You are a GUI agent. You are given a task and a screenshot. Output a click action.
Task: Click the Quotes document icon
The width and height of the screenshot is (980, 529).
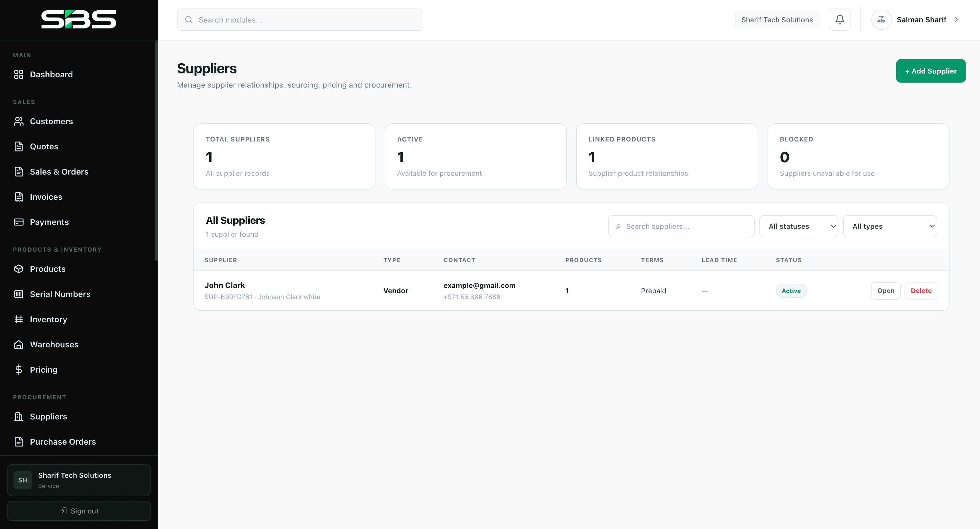tap(19, 146)
